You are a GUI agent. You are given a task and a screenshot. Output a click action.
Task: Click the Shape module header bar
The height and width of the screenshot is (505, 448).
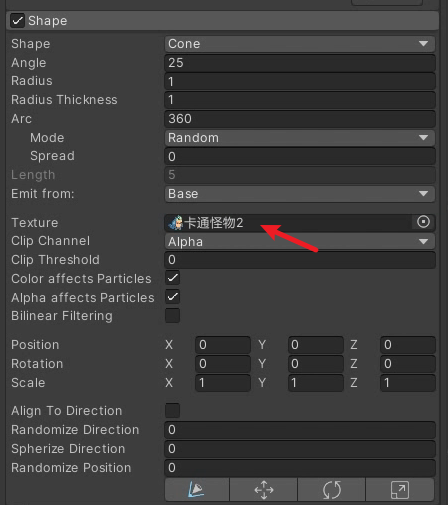[x=222, y=21]
